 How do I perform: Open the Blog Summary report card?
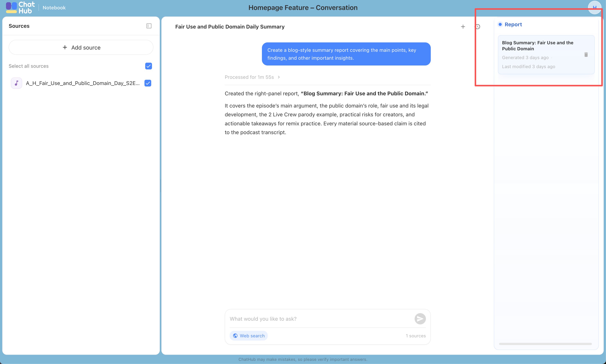[546, 54]
